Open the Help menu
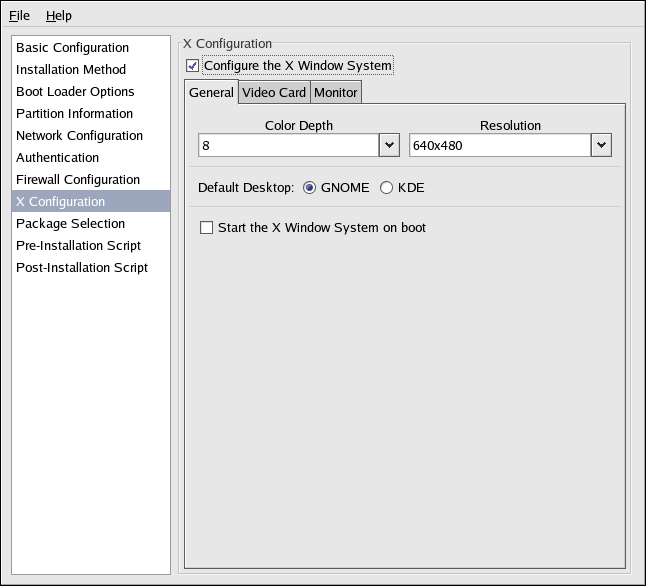 (59, 15)
